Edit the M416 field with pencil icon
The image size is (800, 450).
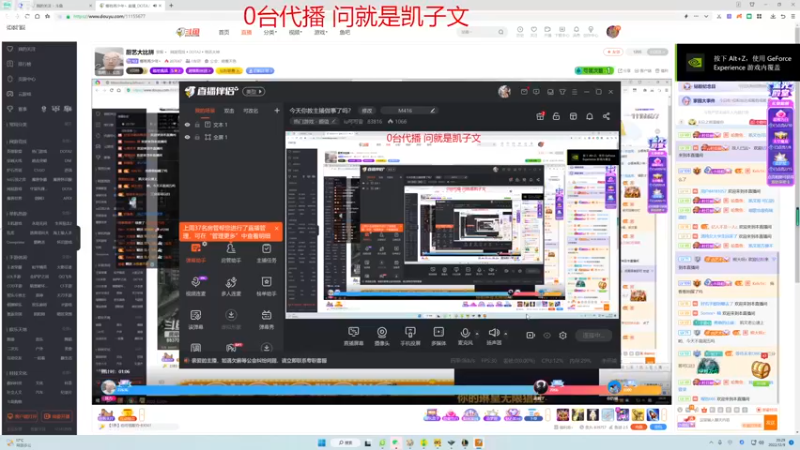pos(433,110)
